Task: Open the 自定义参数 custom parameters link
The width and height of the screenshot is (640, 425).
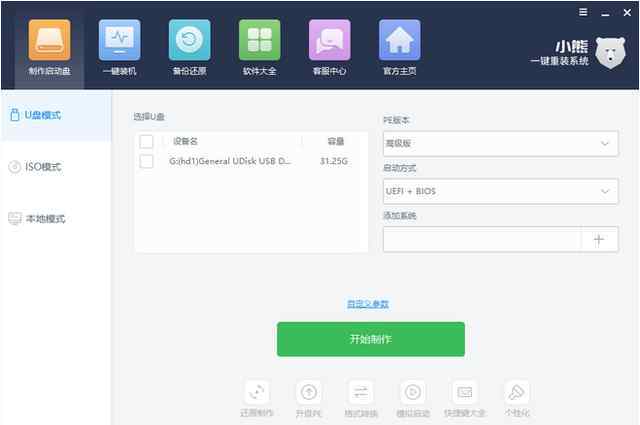Action: (x=368, y=304)
